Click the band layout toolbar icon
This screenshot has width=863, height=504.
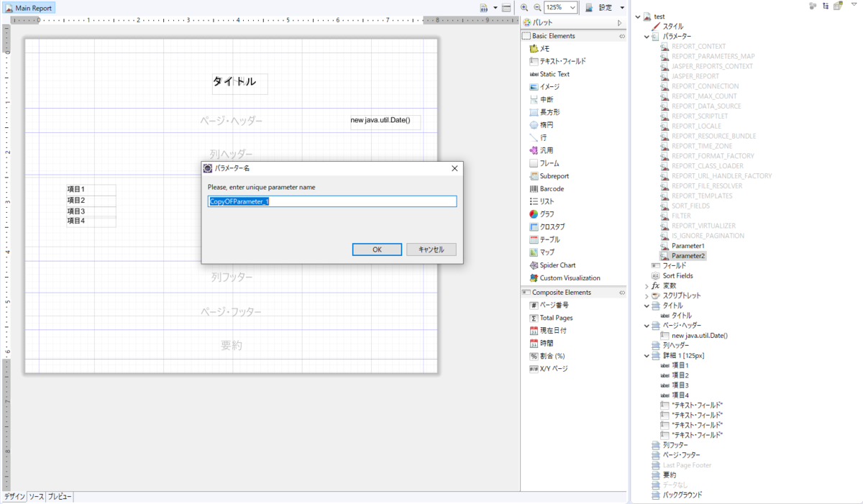coord(506,7)
